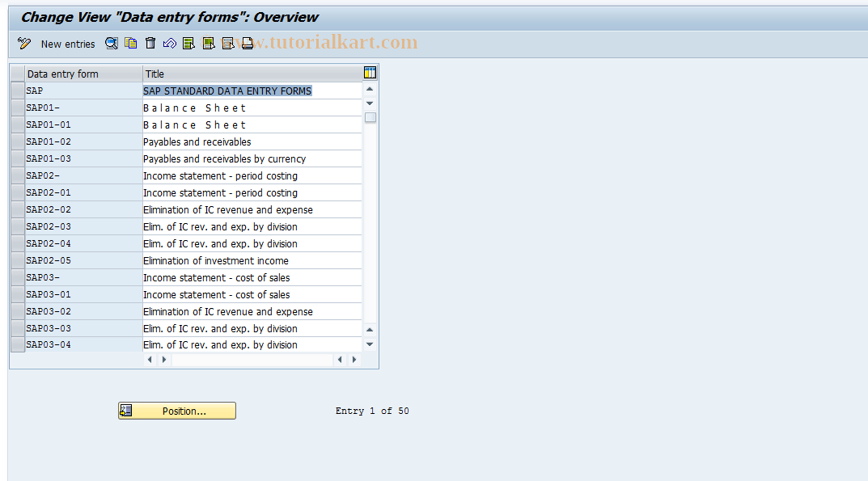Click the Balance Sheet title for SAP01-

[x=252, y=108]
